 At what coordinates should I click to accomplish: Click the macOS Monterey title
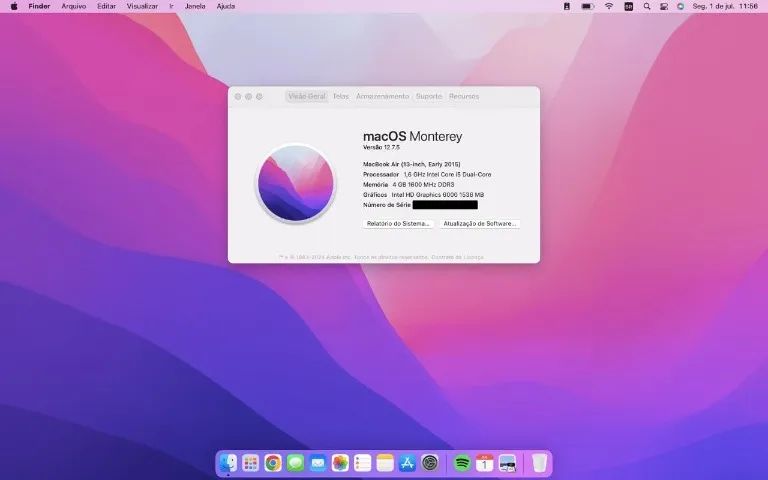[x=412, y=136]
